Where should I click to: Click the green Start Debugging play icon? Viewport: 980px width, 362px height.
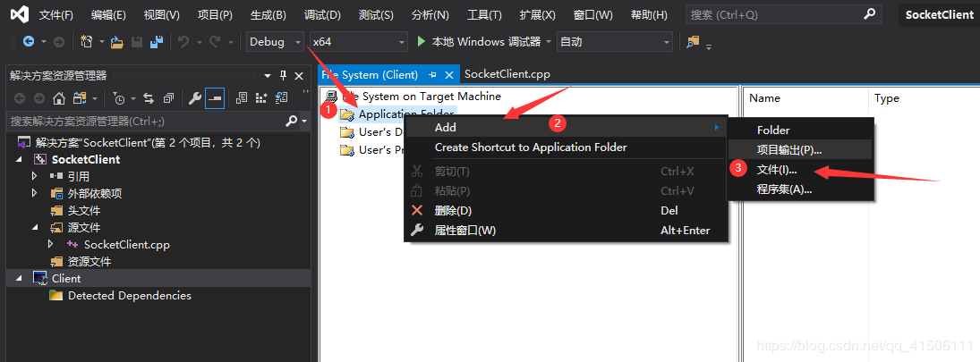coord(422,42)
